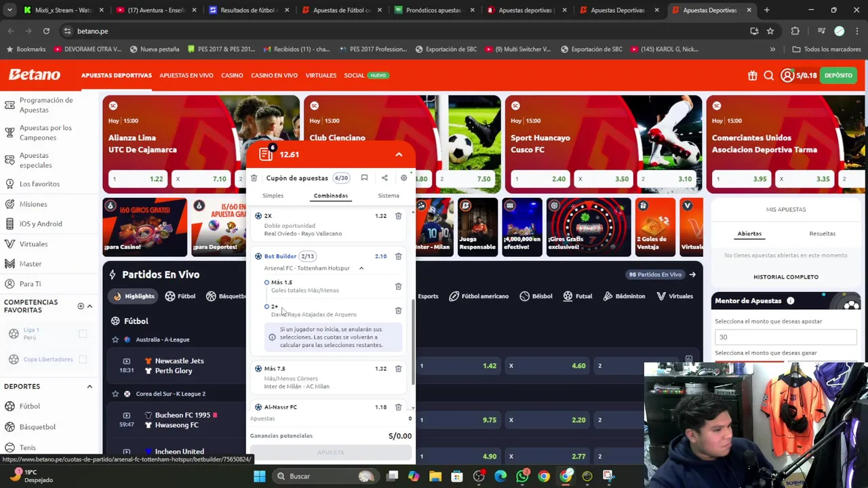Open bet coupon settings gear

[x=403, y=178]
